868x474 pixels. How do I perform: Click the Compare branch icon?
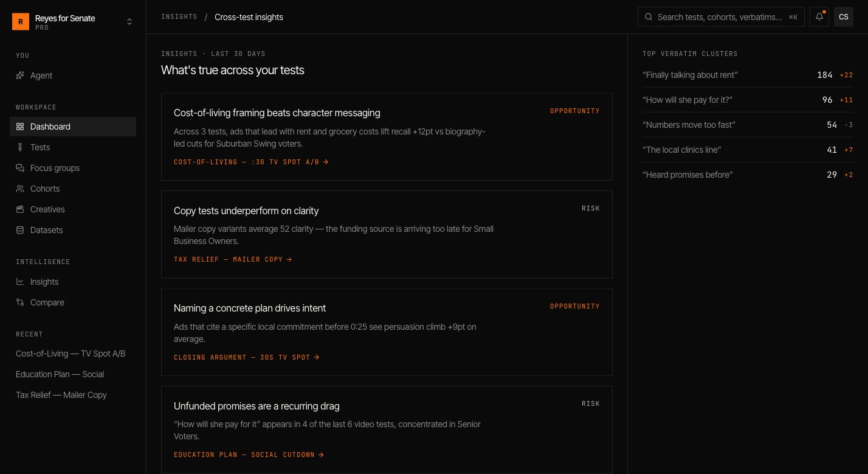tap(20, 302)
